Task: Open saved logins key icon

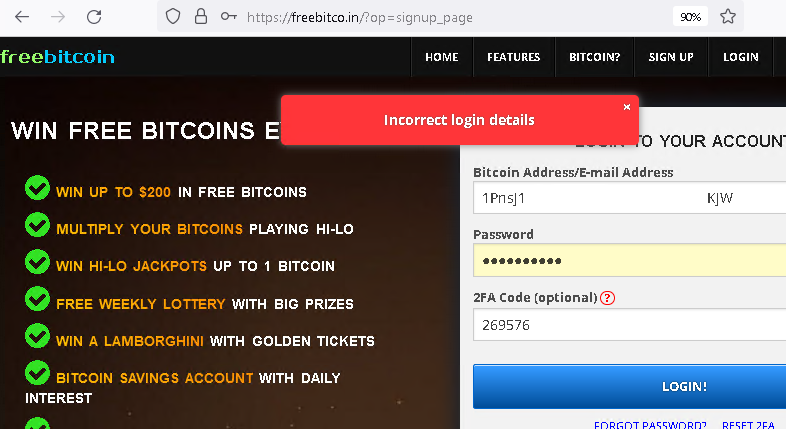Action: (229, 17)
